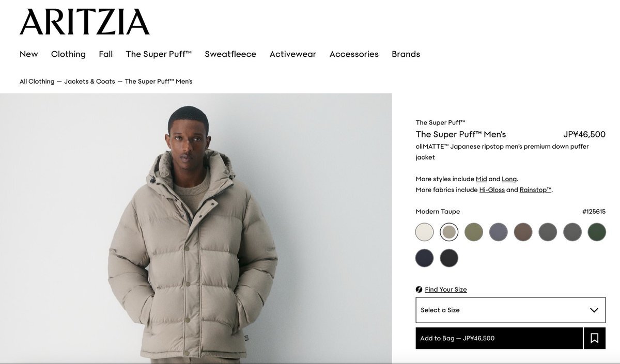Select the slate blue-grey color swatch
The height and width of the screenshot is (364, 620).
point(499,232)
